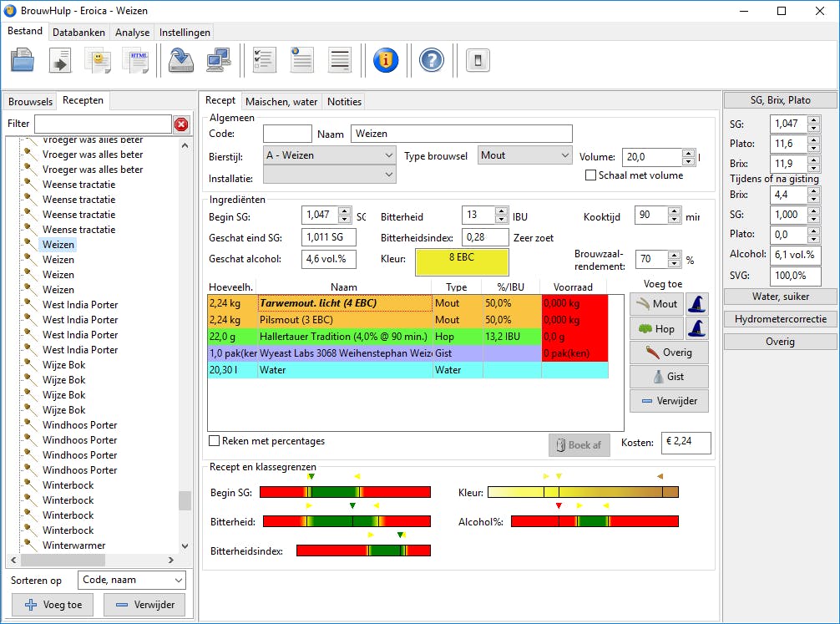The width and height of the screenshot is (840, 624).
Task: Open help via the question mark icon
Action: pos(431,60)
